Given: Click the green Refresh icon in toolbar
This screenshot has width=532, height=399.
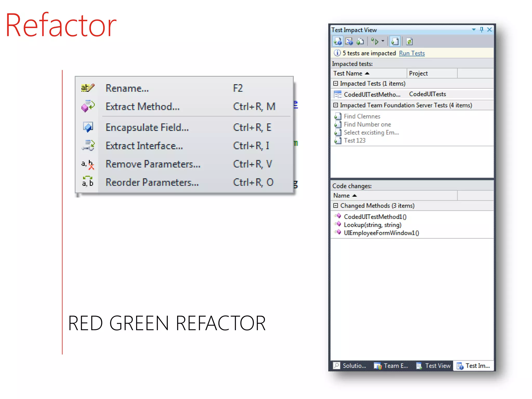Looking at the screenshot, I should coord(409,41).
